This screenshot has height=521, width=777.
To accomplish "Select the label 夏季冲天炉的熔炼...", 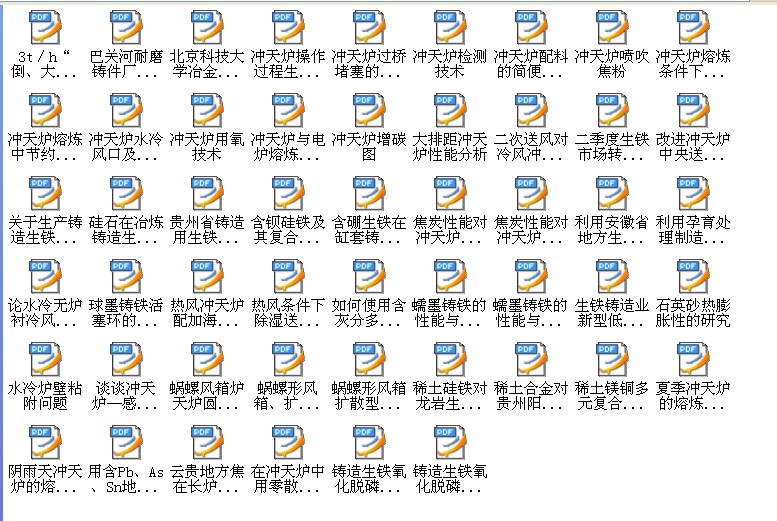I will tap(693, 396).
